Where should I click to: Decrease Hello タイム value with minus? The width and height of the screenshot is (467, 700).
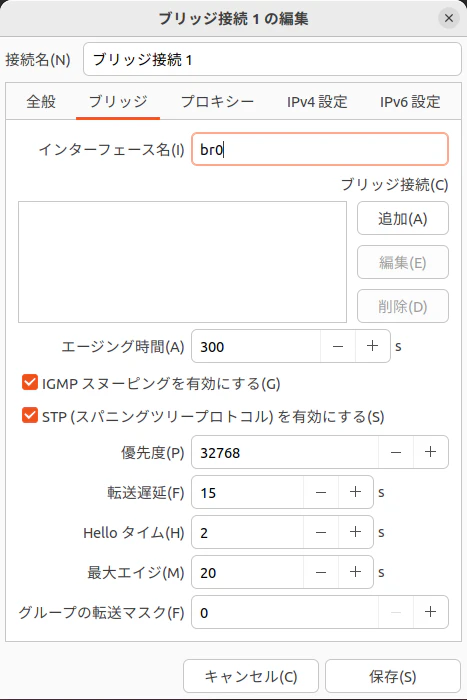pyautogui.click(x=321, y=532)
